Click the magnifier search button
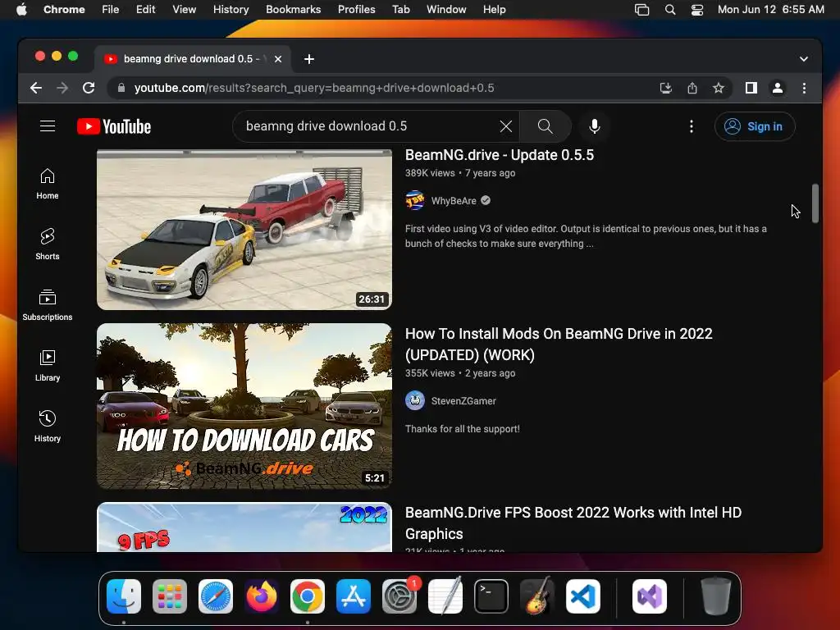This screenshot has width=840, height=630. point(545,126)
